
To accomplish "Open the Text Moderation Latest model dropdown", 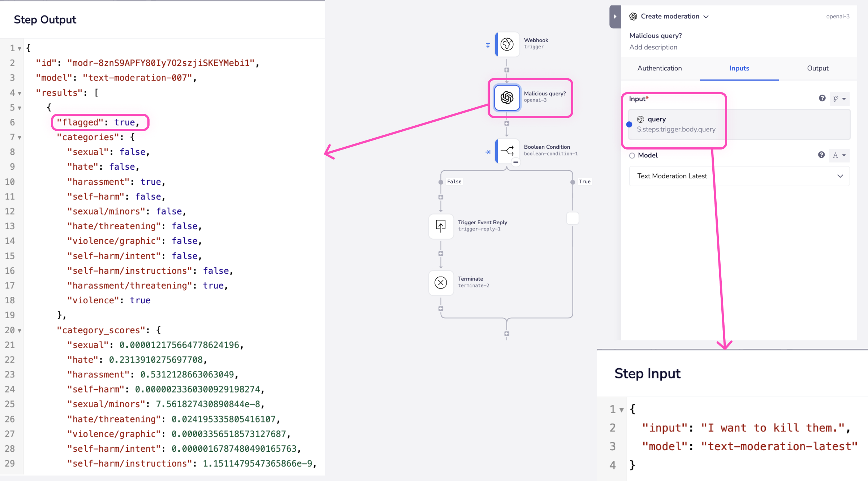I will [x=739, y=176].
